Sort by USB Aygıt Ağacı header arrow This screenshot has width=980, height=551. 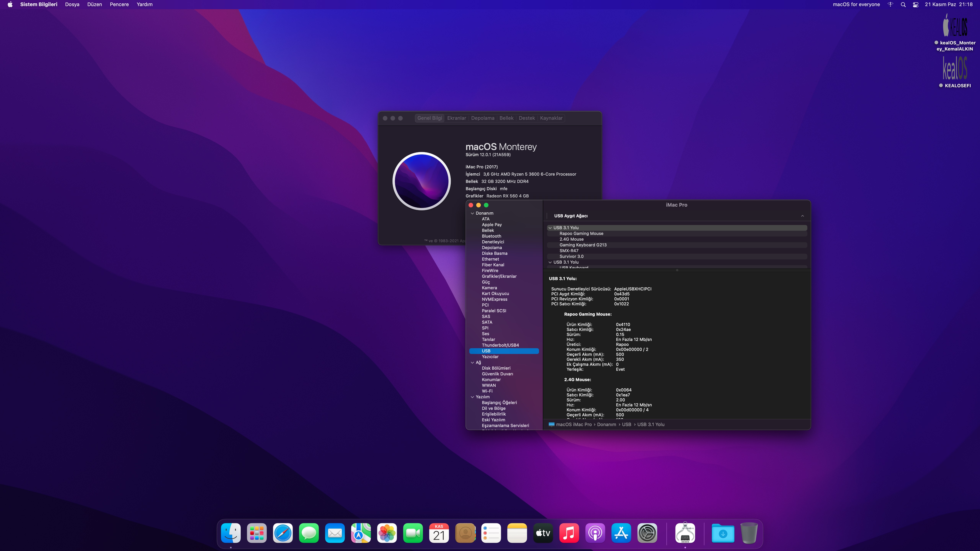pyautogui.click(x=802, y=216)
